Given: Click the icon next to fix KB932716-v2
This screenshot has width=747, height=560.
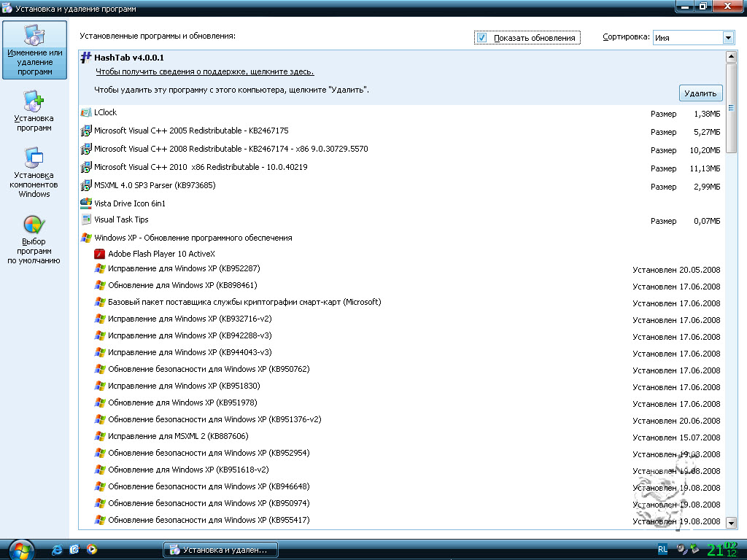Looking at the screenshot, I should coord(99,319).
